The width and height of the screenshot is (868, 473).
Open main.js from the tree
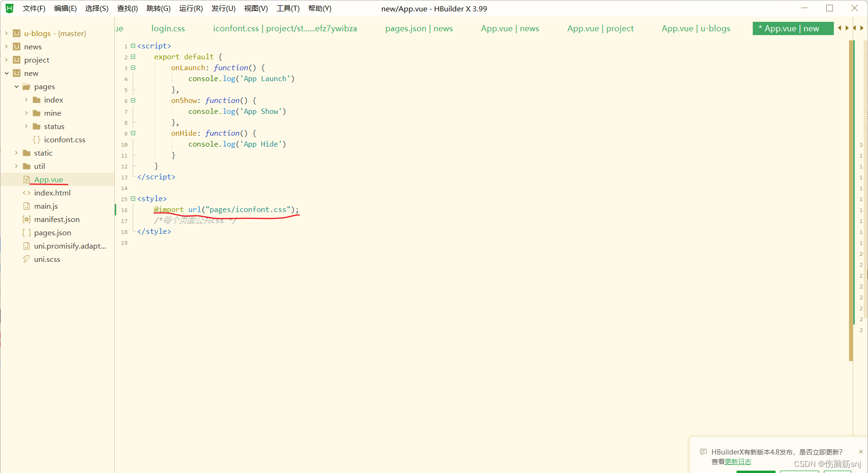pos(46,206)
